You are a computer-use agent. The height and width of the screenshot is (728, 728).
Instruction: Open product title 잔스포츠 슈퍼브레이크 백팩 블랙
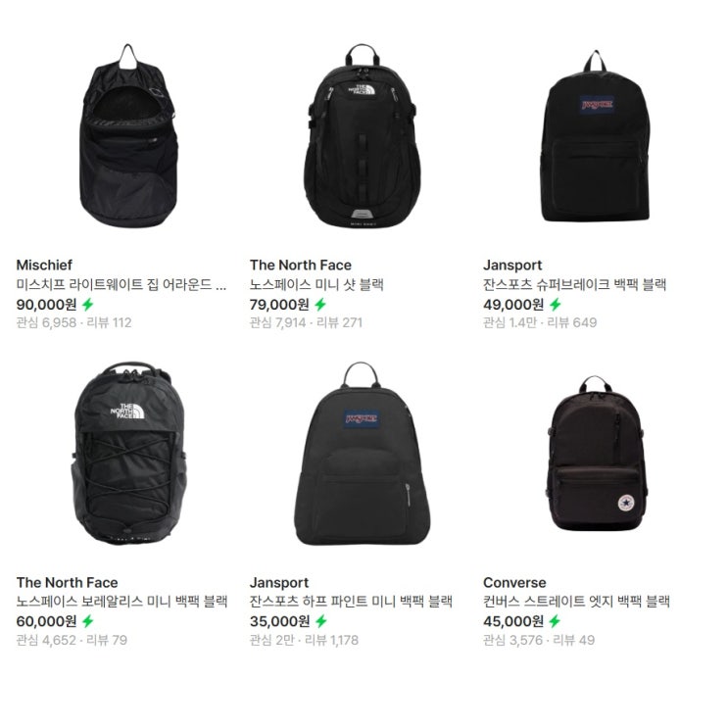(x=575, y=284)
